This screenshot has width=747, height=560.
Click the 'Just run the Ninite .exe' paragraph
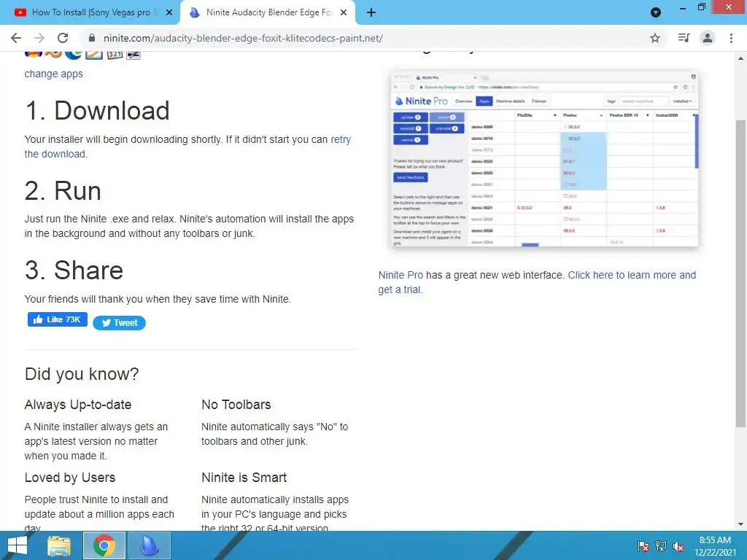[x=189, y=226]
